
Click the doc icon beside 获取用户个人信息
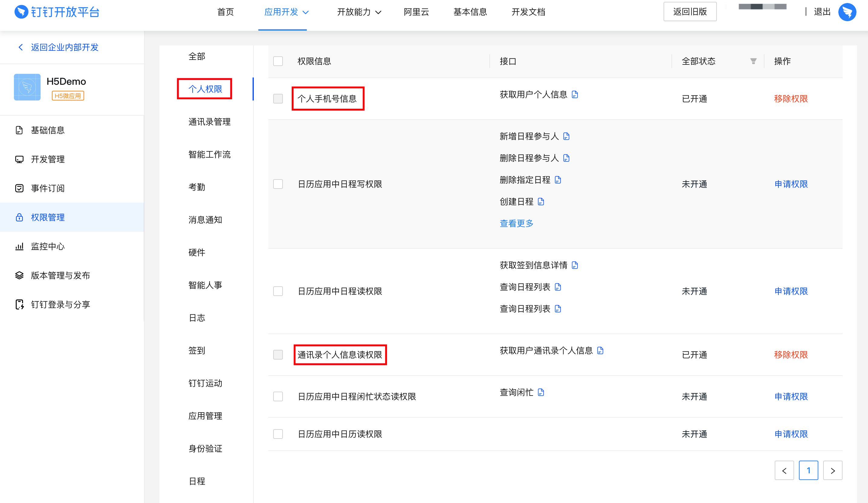coord(575,94)
